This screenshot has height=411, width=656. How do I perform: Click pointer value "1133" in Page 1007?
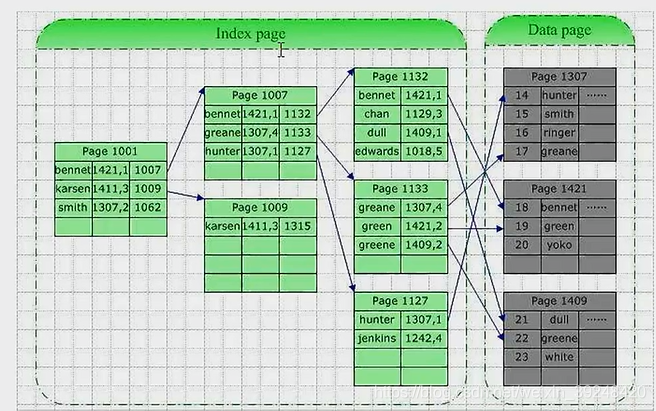(x=297, y=133)
